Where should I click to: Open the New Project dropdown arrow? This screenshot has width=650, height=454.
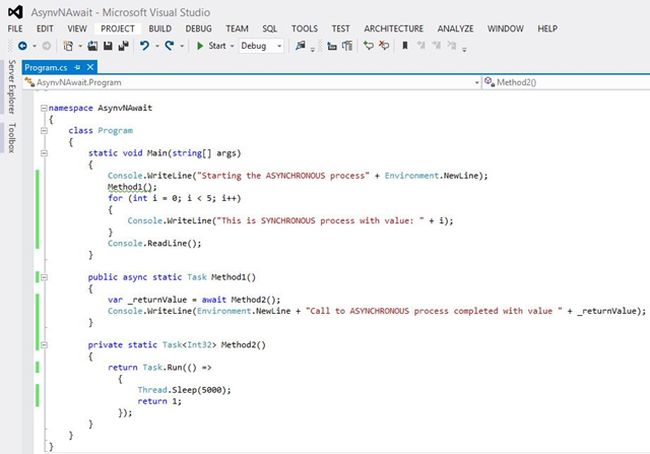[80, 46]
